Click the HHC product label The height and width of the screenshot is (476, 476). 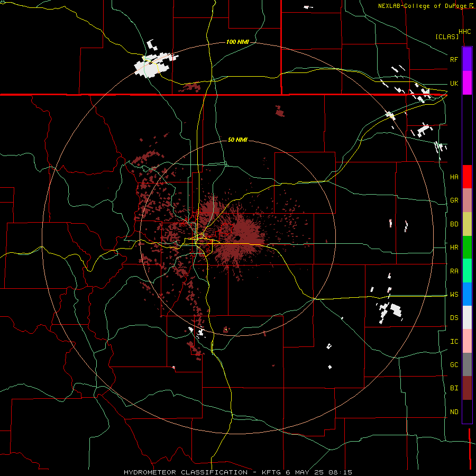465,32
